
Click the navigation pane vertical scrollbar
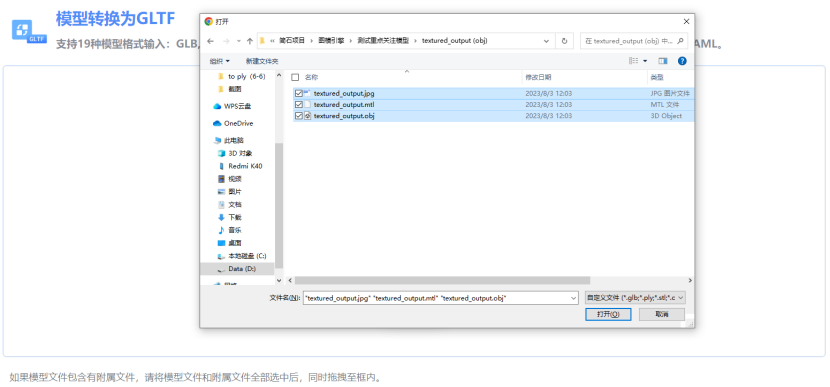click(x=279, y=205)
